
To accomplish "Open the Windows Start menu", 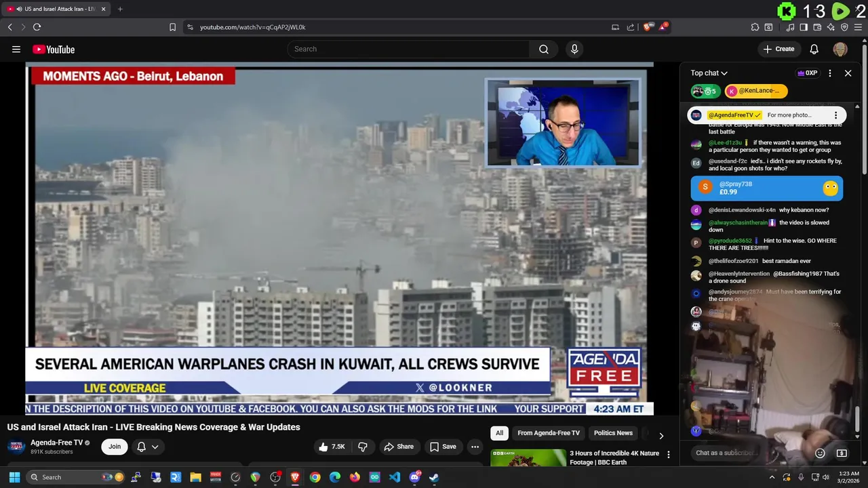I will tap(14, 477).
